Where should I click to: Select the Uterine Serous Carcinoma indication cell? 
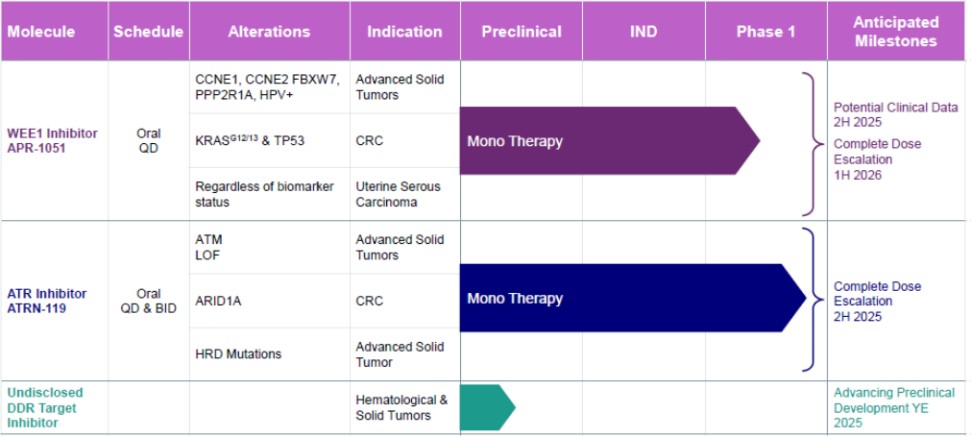pyautogui.click(x=400, y=194)
